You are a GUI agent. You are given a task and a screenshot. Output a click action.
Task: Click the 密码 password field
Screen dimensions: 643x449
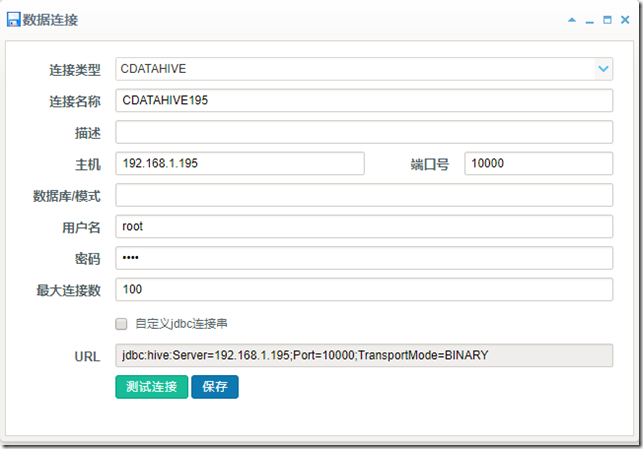coord(364,258)
